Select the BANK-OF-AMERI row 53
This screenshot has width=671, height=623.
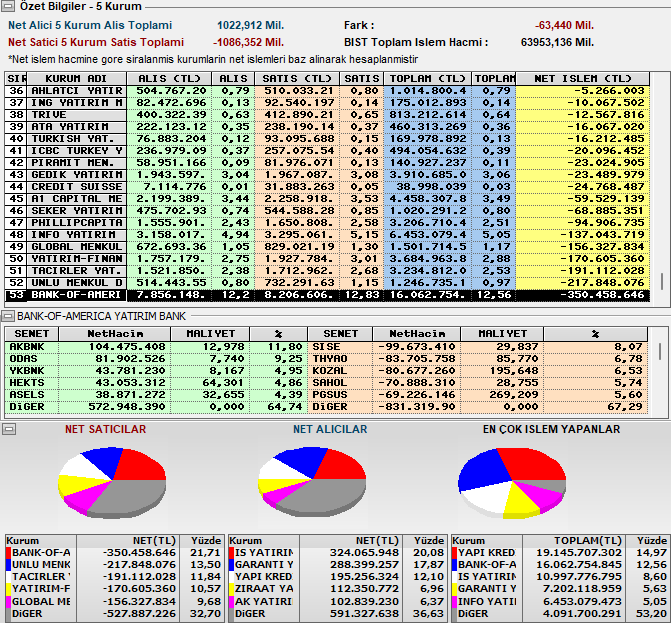[x=327, y=295]
